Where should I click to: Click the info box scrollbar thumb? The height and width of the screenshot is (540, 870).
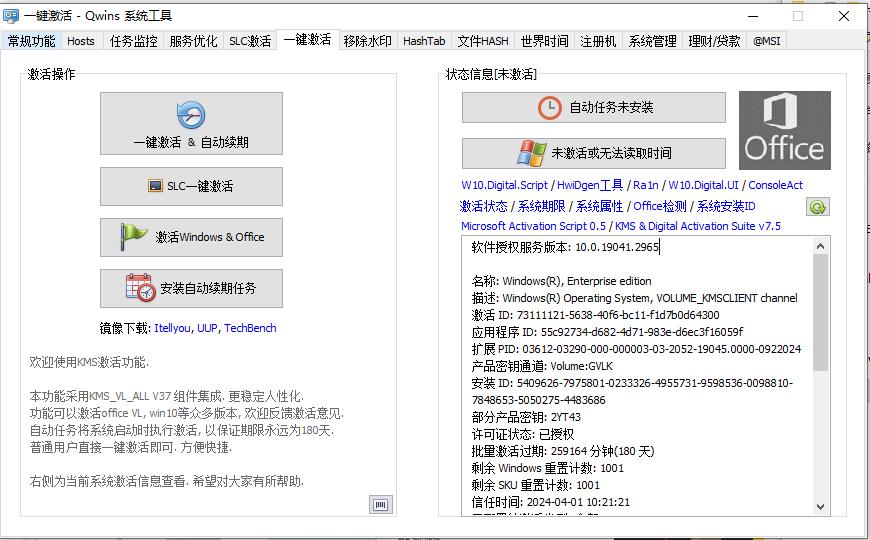click(x=821, y=312)
